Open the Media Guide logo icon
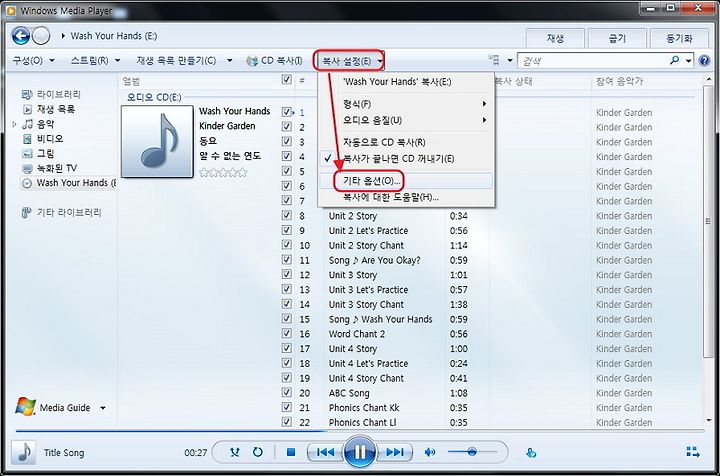 (x=25, y=407)
